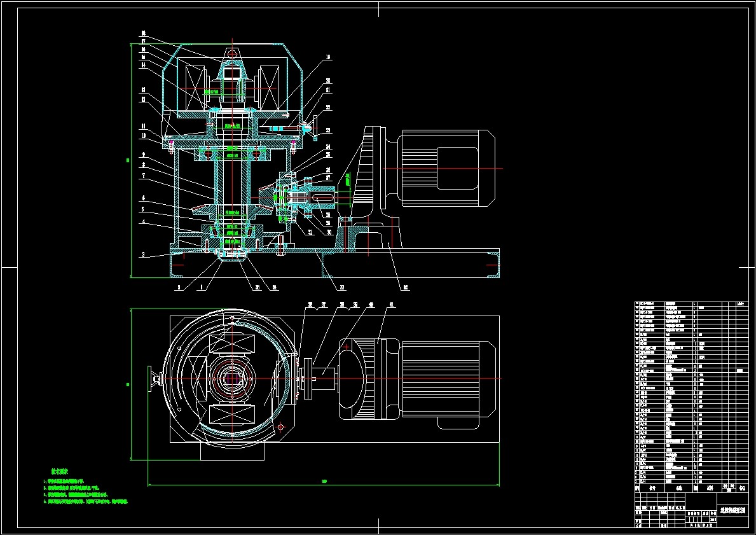This screenshot has width=756, height=535.
Task: Select the green technical requirements heading 技术要求
Action: click(60, 471)
